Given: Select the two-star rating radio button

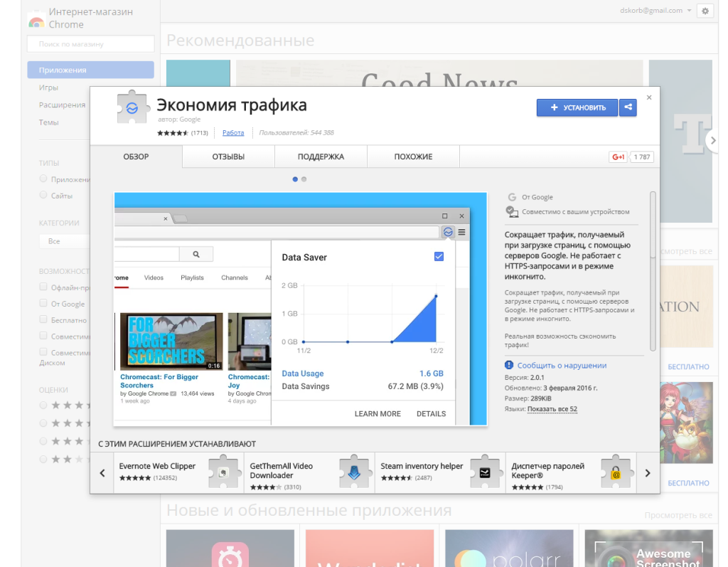Looking at the screenshot, I should point(43,459).
